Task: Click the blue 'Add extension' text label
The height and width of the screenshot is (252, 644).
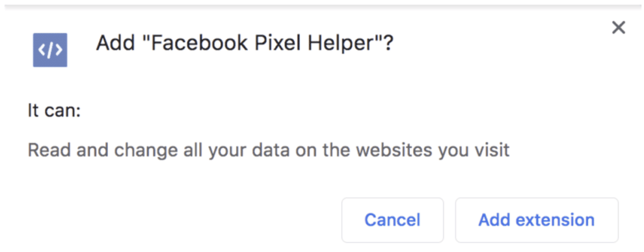Action: pos(537,220)
